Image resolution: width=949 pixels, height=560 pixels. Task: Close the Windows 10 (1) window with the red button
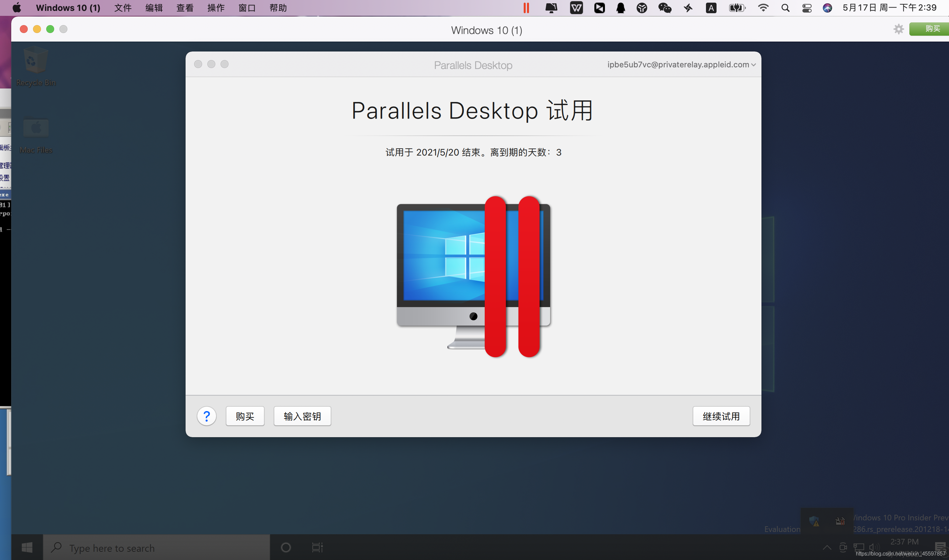coord(24,29)
